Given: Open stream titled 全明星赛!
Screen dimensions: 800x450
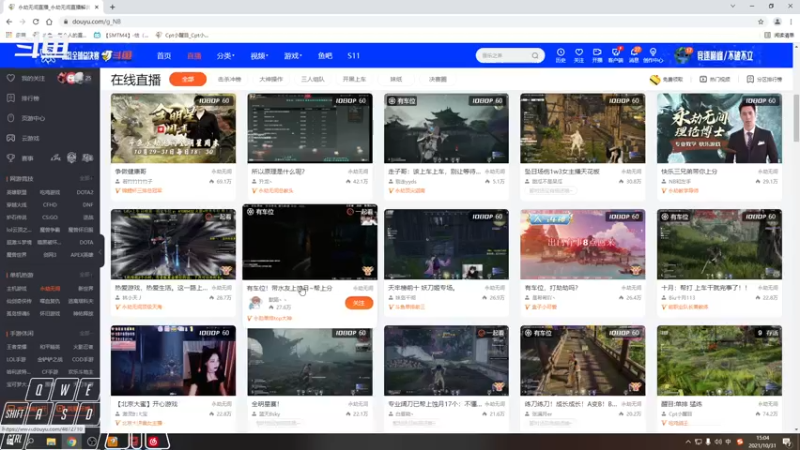Looking at the screenshot, I should (266, 404).
